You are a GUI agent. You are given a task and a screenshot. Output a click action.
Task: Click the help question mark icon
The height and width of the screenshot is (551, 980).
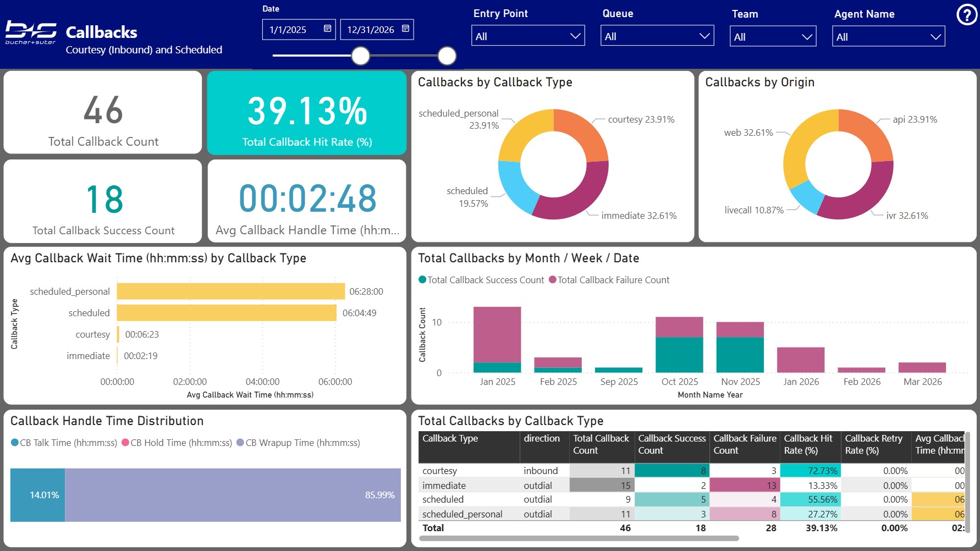coord(967,15)
